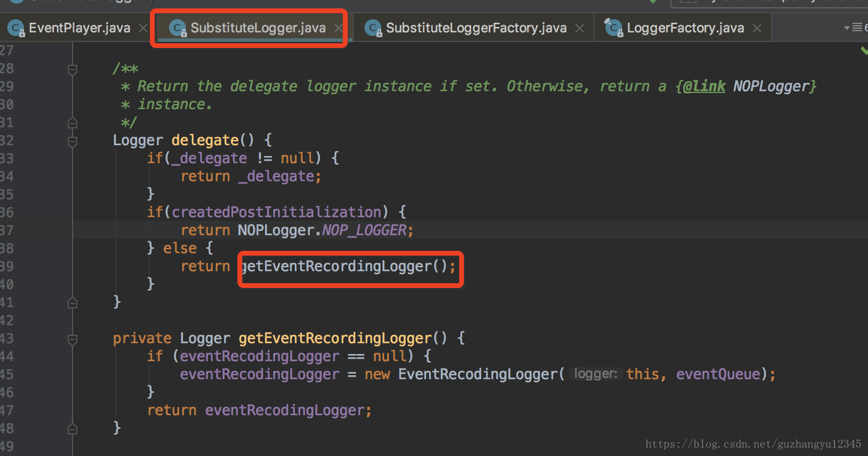Collapse getEventRecordingLogger method fold at line 43
Screen dimensions: 868x456
(73, 339)
